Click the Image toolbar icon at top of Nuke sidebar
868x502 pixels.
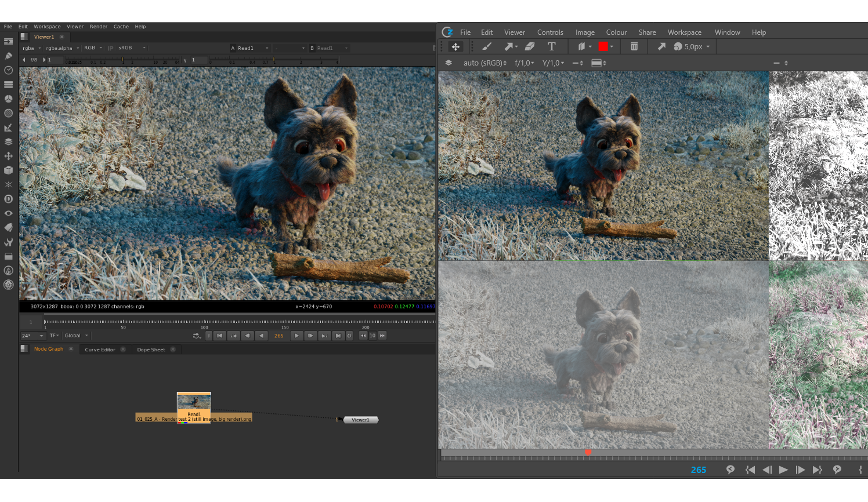pyautogui.click(x=8, y=42)
